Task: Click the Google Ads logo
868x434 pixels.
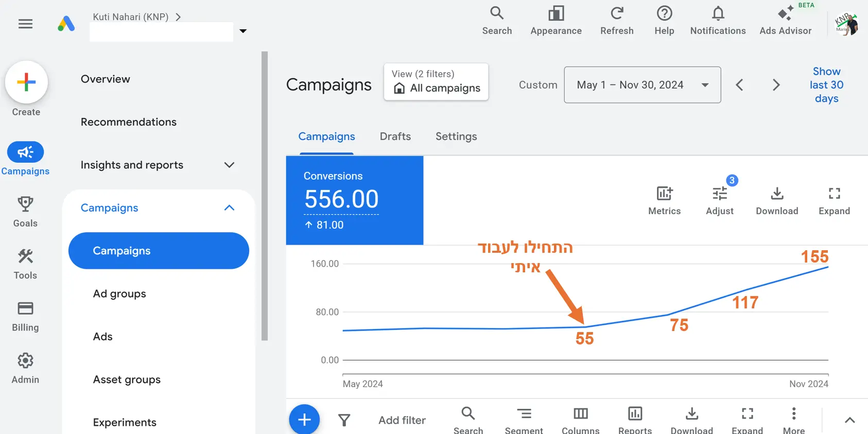Action: (66, 24)
